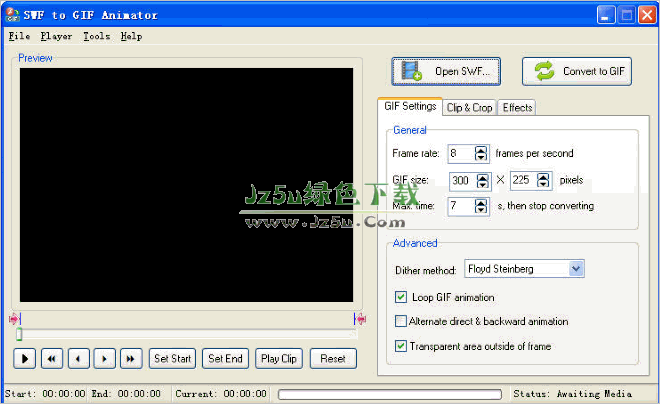660x404 pixels.
Task: Open the File menu
Action: point(19,37)
